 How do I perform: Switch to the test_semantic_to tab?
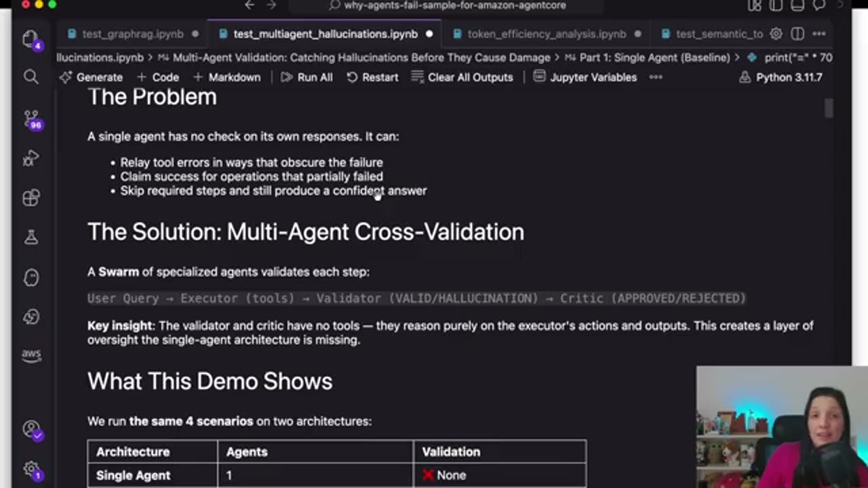[711, 34]
